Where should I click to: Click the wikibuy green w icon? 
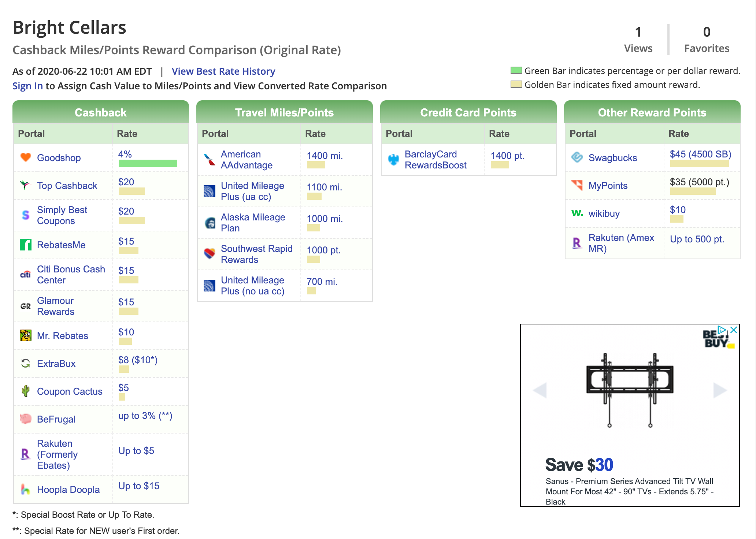(577, 213)
